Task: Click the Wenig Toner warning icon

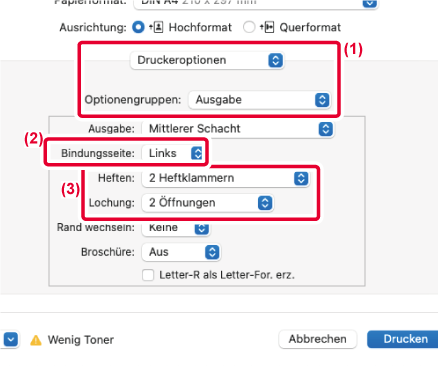Action: [36, 340]
